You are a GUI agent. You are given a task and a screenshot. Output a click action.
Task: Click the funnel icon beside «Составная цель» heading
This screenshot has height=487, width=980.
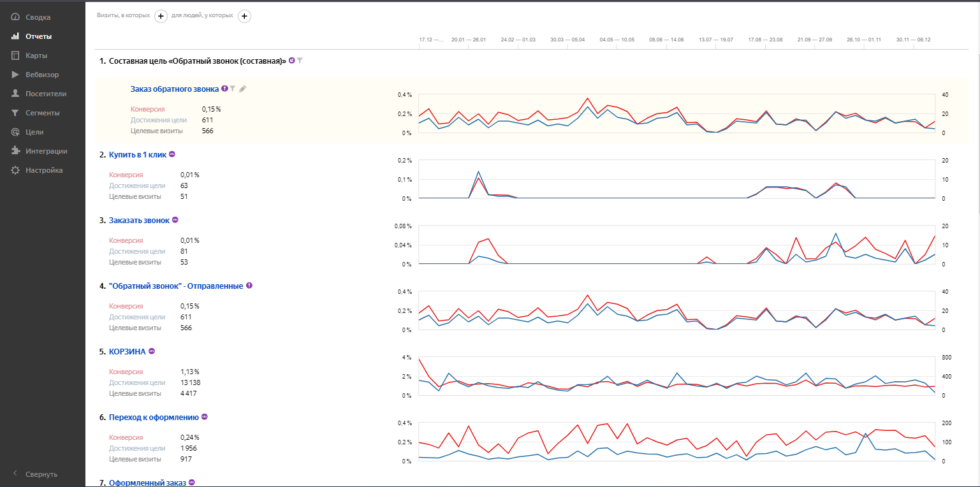[x=300, y=61]
